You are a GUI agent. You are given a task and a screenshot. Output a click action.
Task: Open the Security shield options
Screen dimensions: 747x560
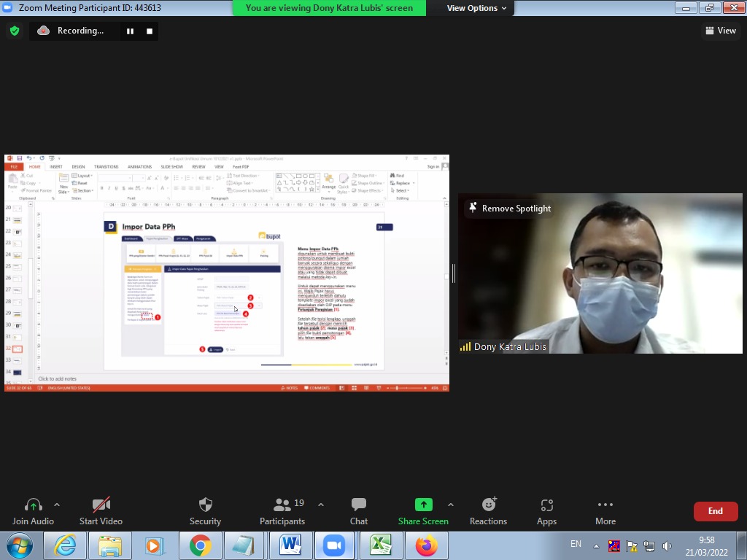click(x=205, y=505)
